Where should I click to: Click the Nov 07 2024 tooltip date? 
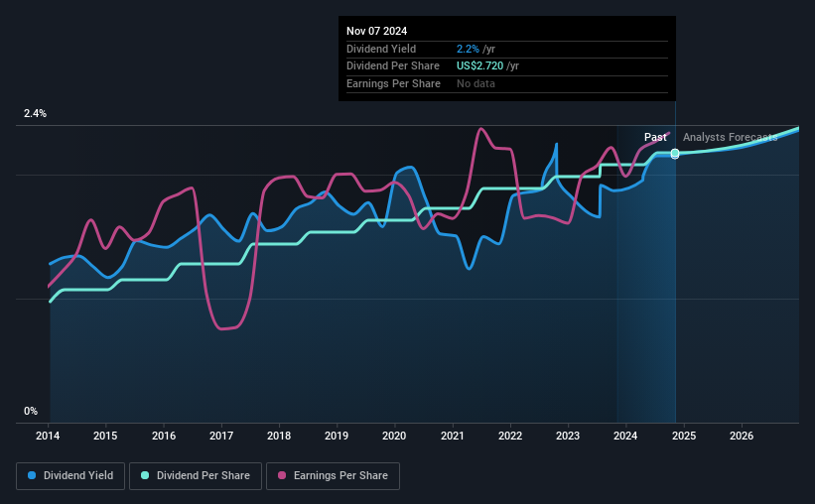(x=377, y=31)
